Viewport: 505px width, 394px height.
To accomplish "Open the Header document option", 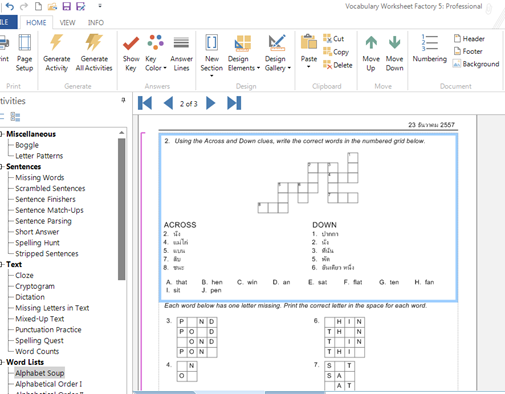I will pyautogui.click(x=469, y=39).
